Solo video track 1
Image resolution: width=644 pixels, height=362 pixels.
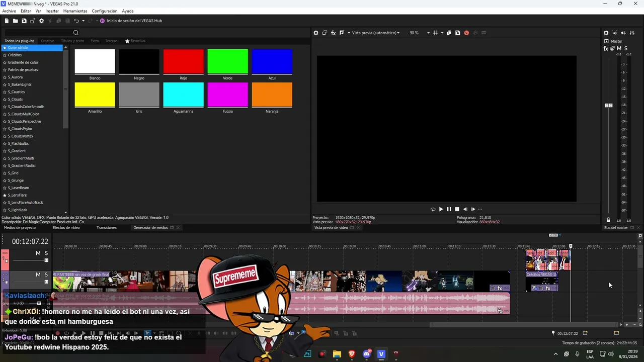46,253
